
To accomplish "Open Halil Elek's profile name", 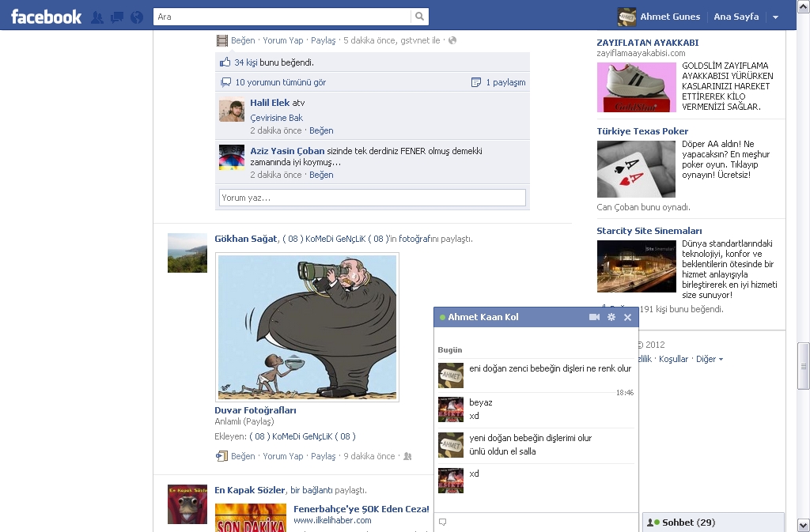I will tap(270, 103).
